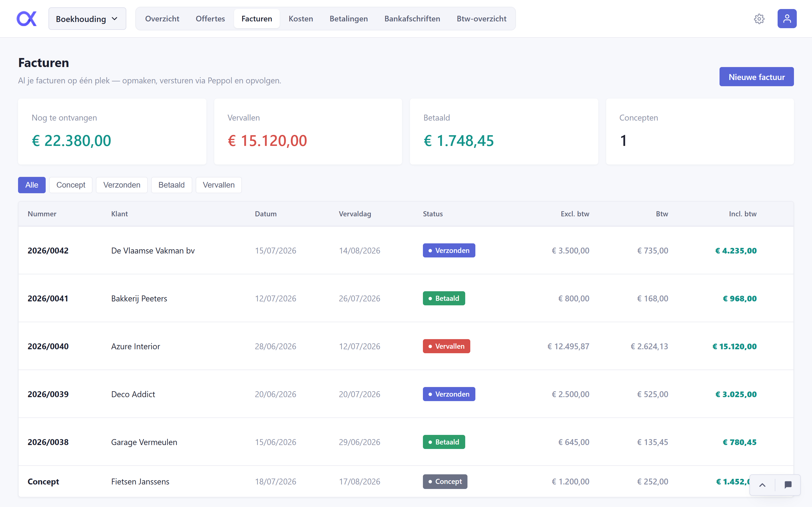Expand the Boekhouding module dropdown
The height and width of the screenshot is (507, 812).
pos(87,19)
